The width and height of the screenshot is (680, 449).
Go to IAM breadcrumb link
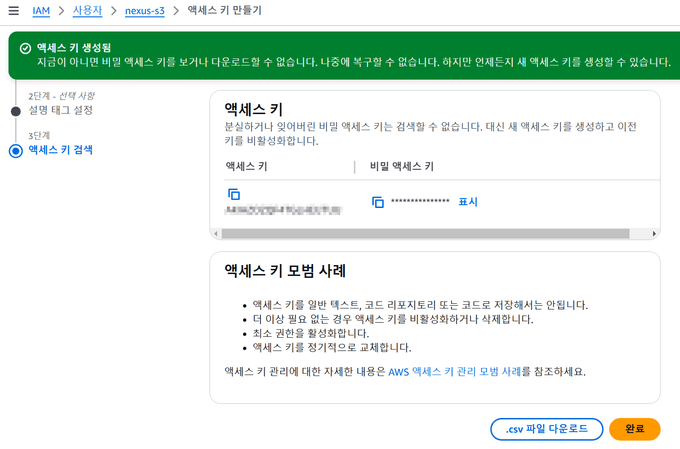(x=41, y=10)
